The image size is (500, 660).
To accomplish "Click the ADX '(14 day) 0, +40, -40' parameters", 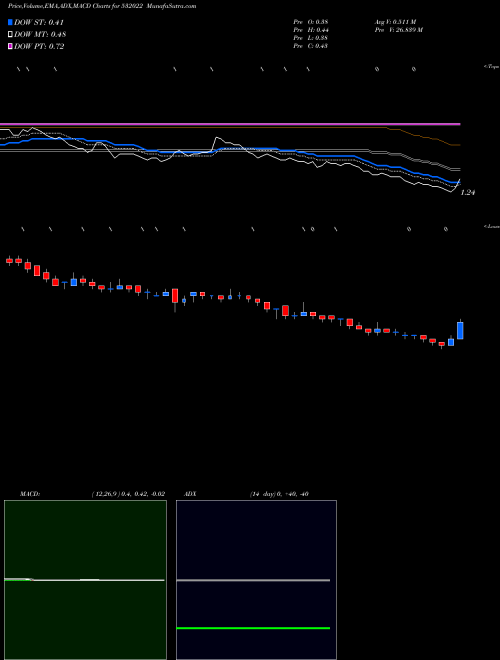I will (279, 494).
